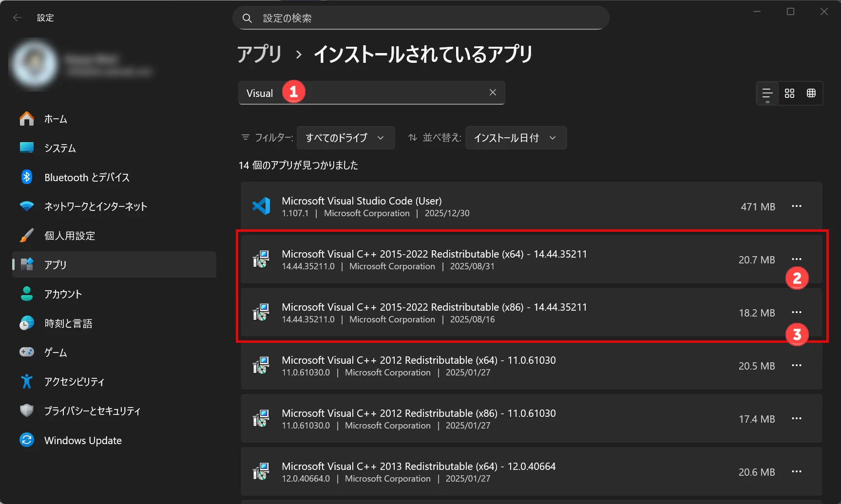Open システム settings in the sidebar
Image resolution: width=841 pixels, height=504 pixels.
114,148
